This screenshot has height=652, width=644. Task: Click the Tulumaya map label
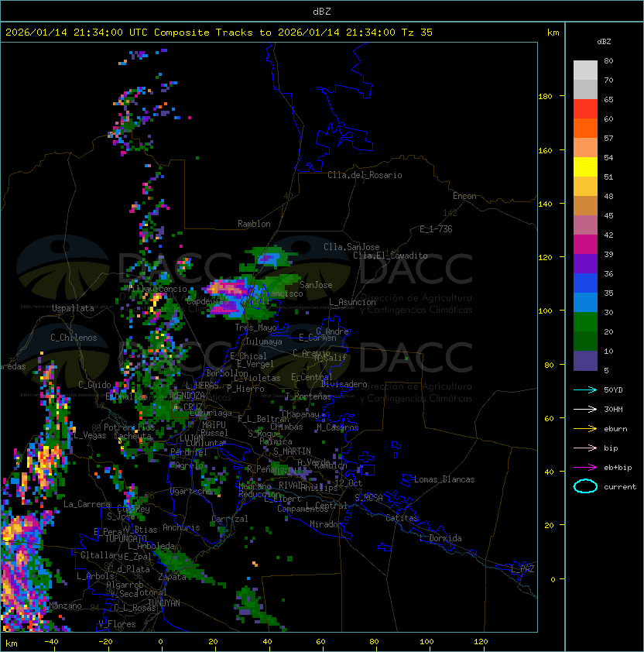click(264, 341)
